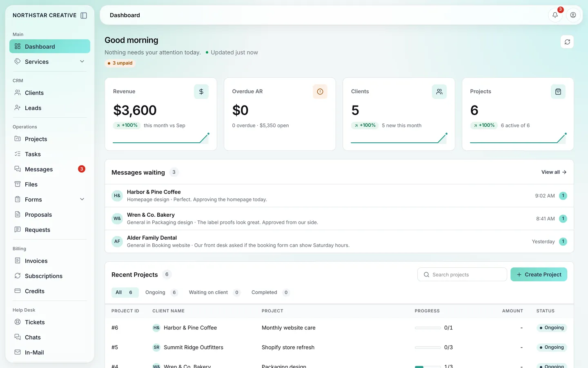Viewport: 588px width, 368px height.
Task: Click the Messages speech bubble icon
Action: [18, 169]
